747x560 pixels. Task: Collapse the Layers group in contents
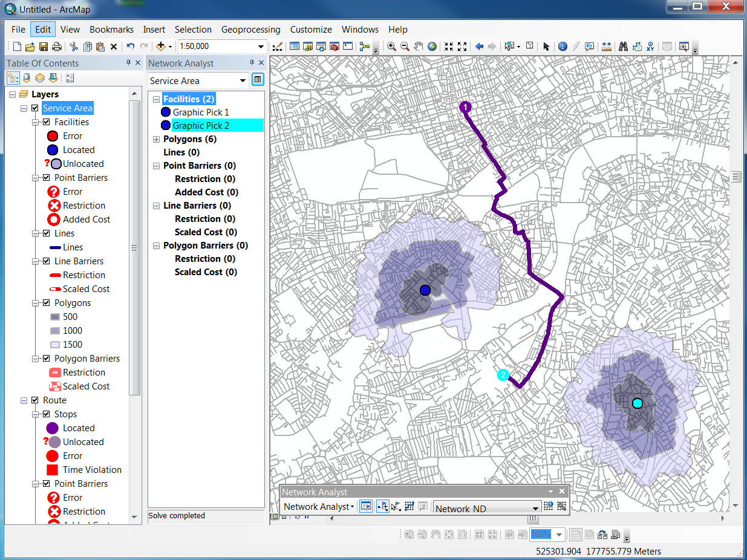coord(13,94)
